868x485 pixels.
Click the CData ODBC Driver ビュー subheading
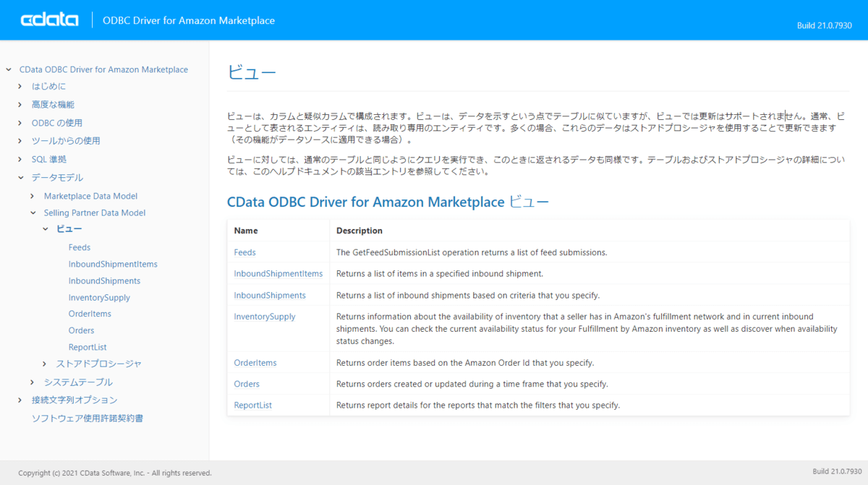click(x=388, y=202)
